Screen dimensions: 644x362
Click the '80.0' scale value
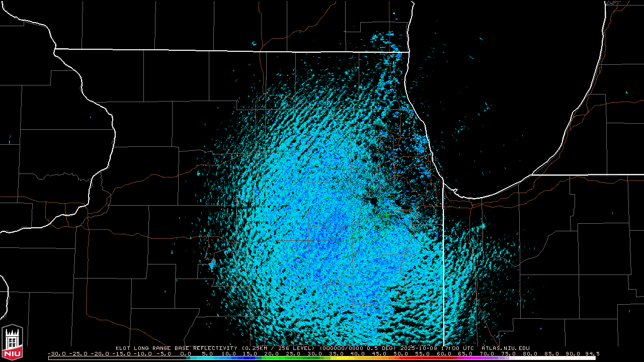tap(531, 353)
